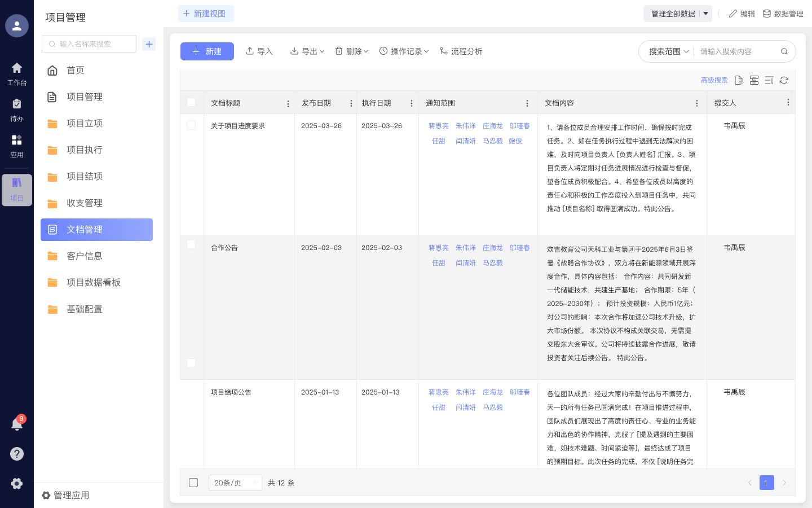The image size is (812, 508).
Task: Toggle the select-all checkbox in the table header
Action: pyautogui.click(x=191, y=103)
